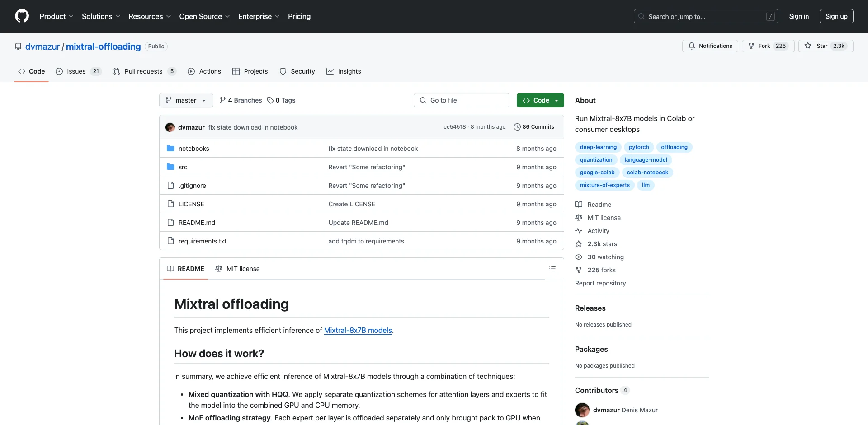Switch to MIT license tab in viewer
Viewport: 868px width, 425px height.
237,269
